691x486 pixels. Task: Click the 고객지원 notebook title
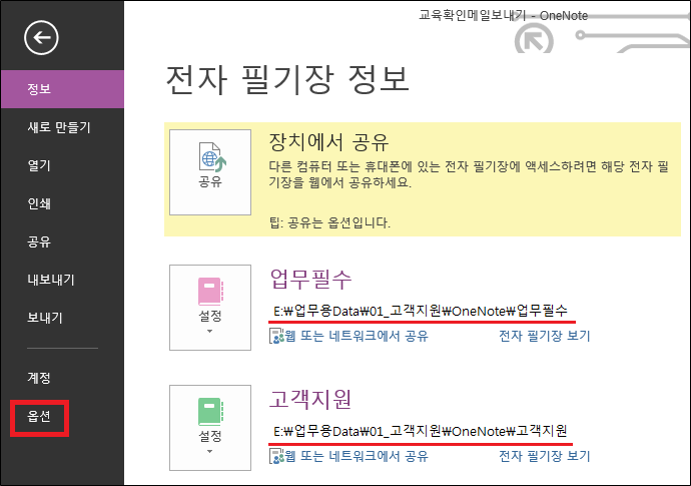pos(311,399)
